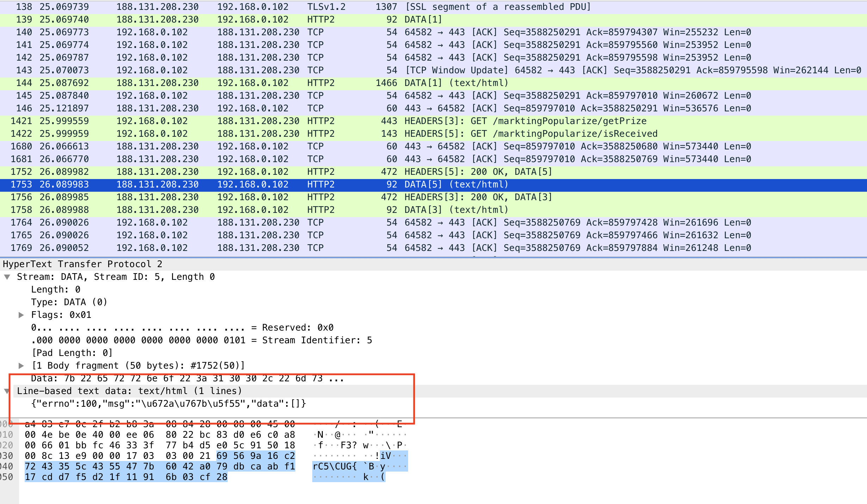The image size is (867, 504).
Task: Collapse Line-based text data section
Action: pos(7,391)
